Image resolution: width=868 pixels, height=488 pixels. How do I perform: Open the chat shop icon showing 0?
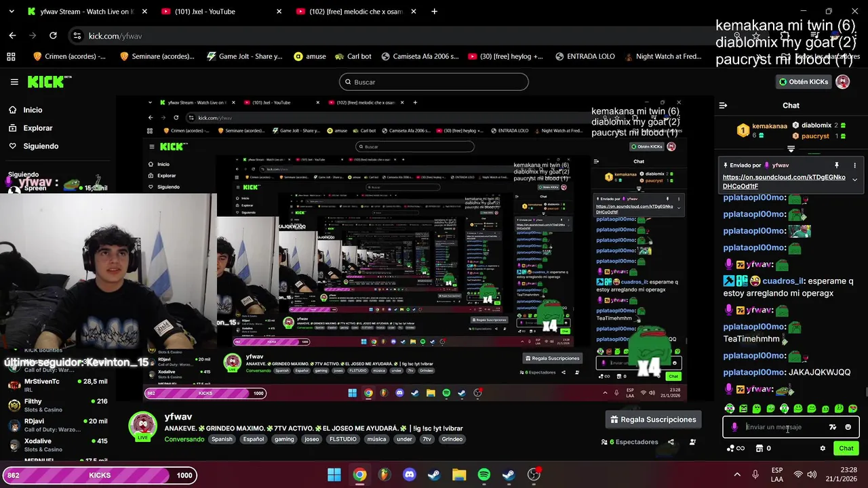coord(763,448)
